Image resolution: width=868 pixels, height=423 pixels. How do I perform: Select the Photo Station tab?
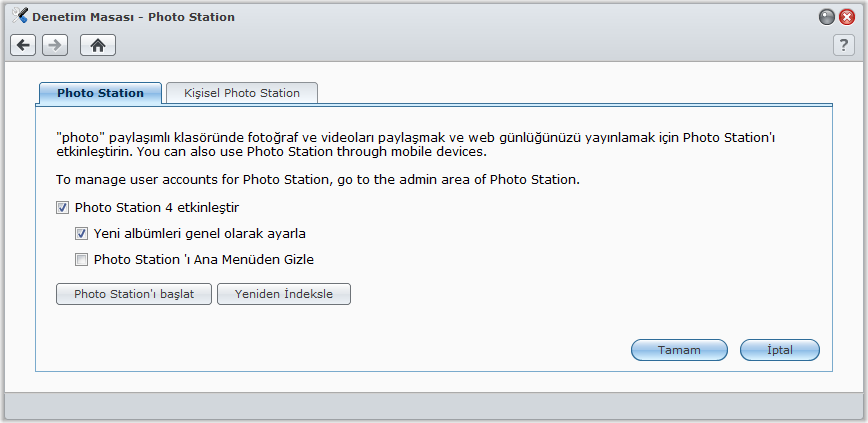coord(100,93)
